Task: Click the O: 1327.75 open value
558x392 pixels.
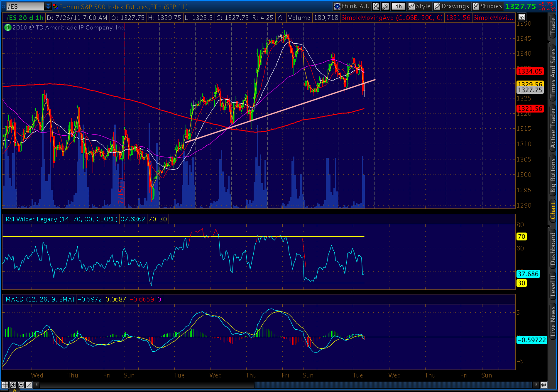Action: click(x=127, y=18)
